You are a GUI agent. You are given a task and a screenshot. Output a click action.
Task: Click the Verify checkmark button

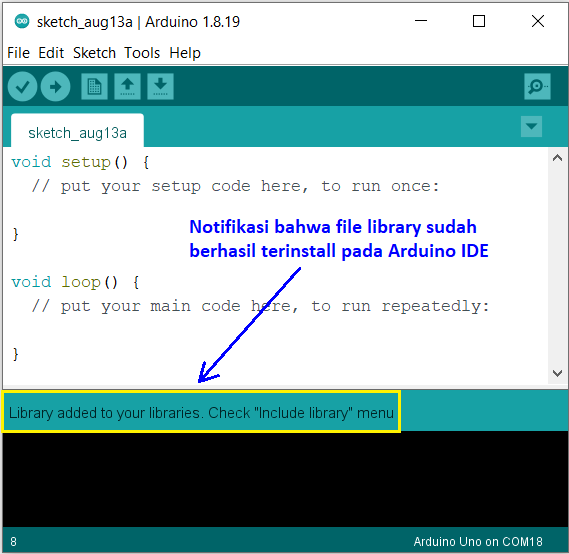22,86
